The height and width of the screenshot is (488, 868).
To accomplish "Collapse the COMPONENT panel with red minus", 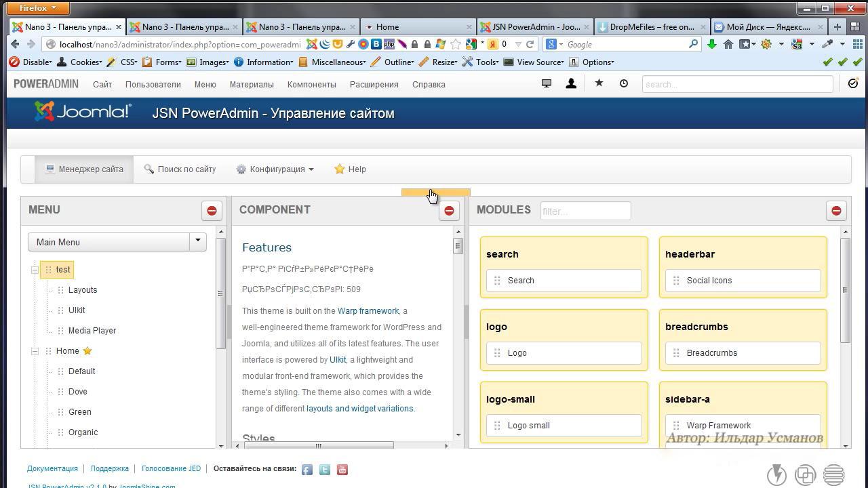I will point(449,211).
